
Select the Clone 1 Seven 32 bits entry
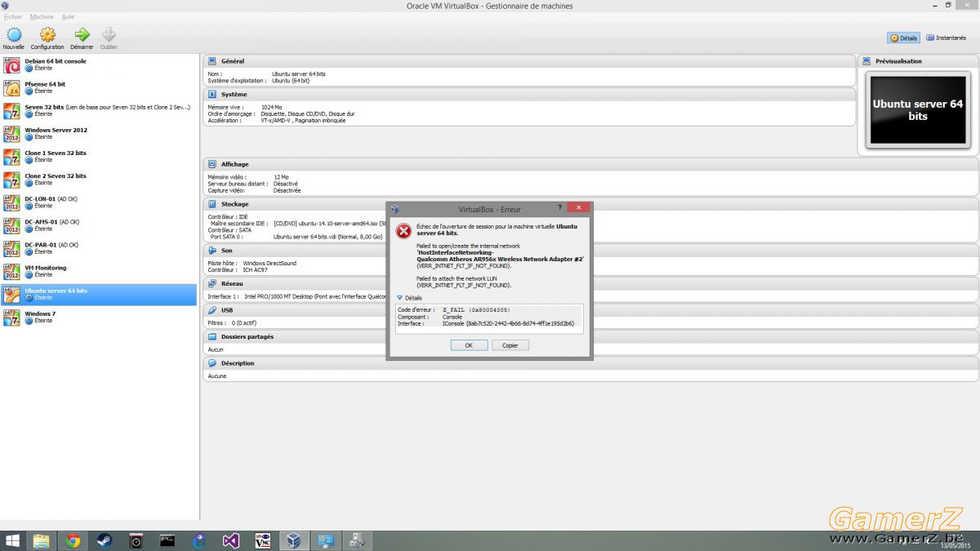[99, 157]
